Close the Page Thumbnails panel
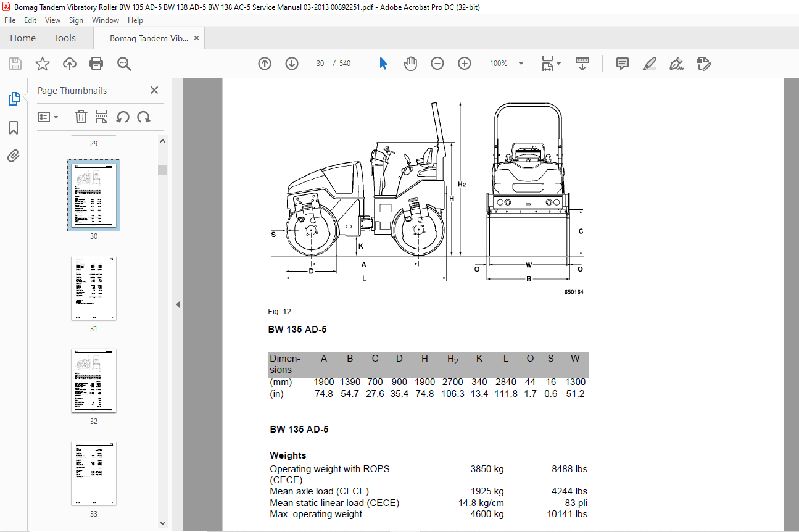Screen dimensions: 799x532 click(154, 90)
